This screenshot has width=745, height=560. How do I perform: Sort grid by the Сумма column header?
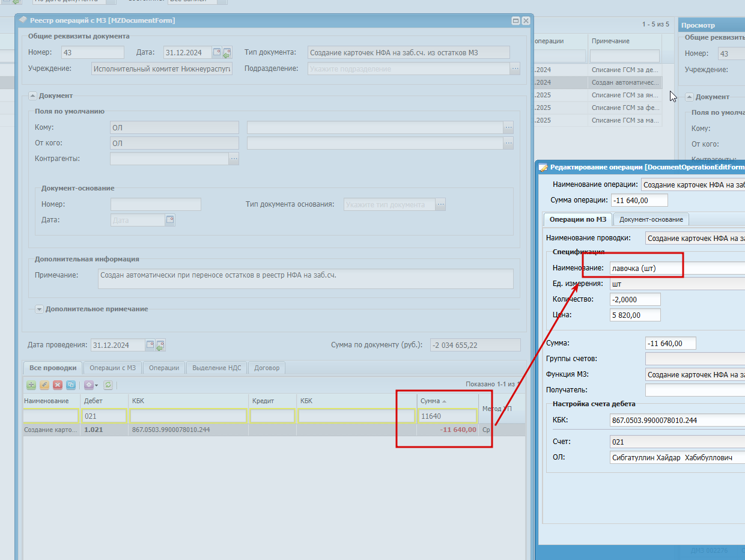447,401
